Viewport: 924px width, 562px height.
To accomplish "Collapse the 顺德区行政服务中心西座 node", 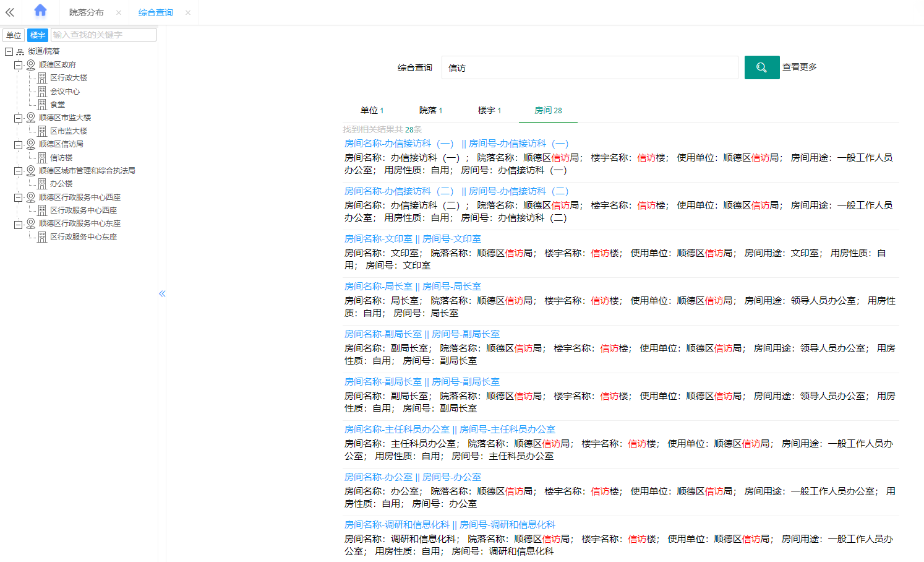I will [x=19, y=197].
